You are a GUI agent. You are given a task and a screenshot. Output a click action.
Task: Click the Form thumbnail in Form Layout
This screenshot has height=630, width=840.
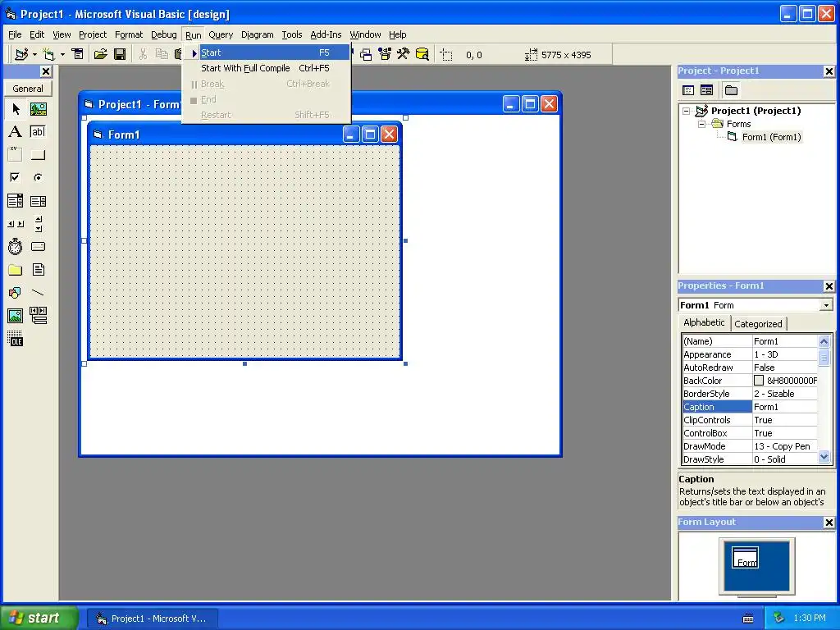tap(745, 558)
